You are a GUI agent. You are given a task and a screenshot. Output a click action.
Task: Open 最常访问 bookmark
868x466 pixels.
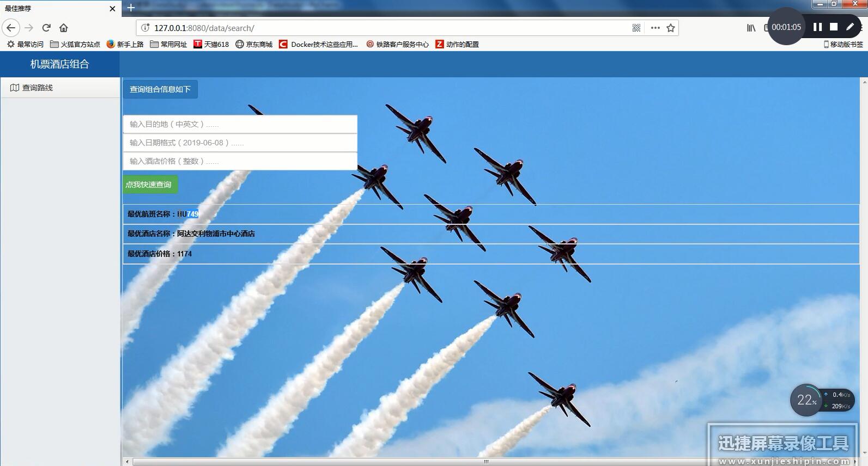point(25,44)
